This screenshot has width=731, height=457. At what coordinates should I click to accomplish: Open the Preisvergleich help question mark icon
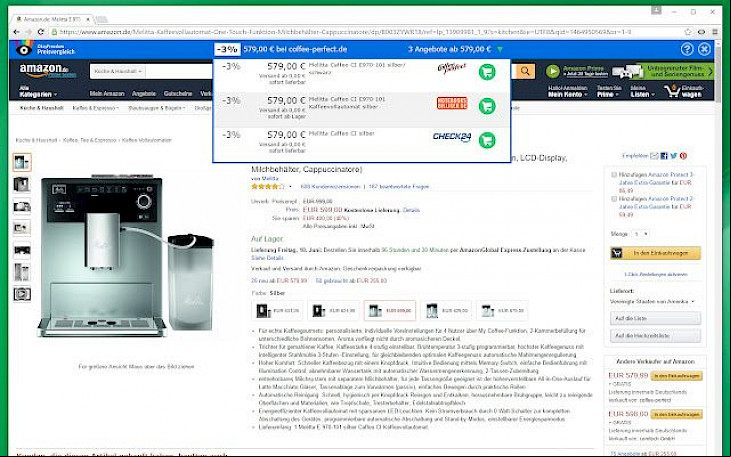[687, 49]
